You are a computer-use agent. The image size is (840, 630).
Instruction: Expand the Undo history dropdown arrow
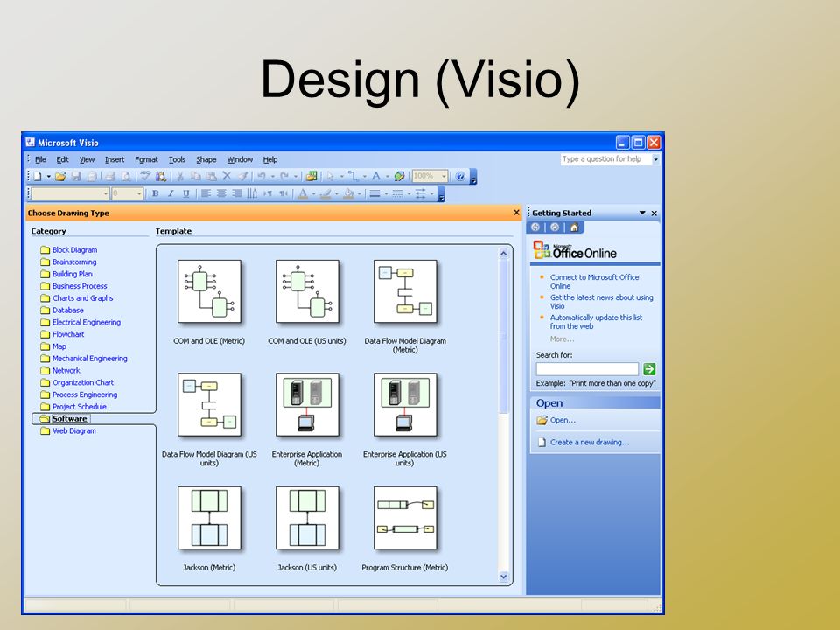pyautogui.click(x=272, y=176)
